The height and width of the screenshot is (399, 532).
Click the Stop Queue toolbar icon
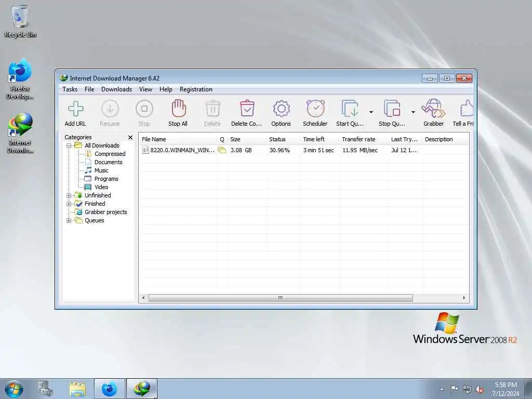392,109
